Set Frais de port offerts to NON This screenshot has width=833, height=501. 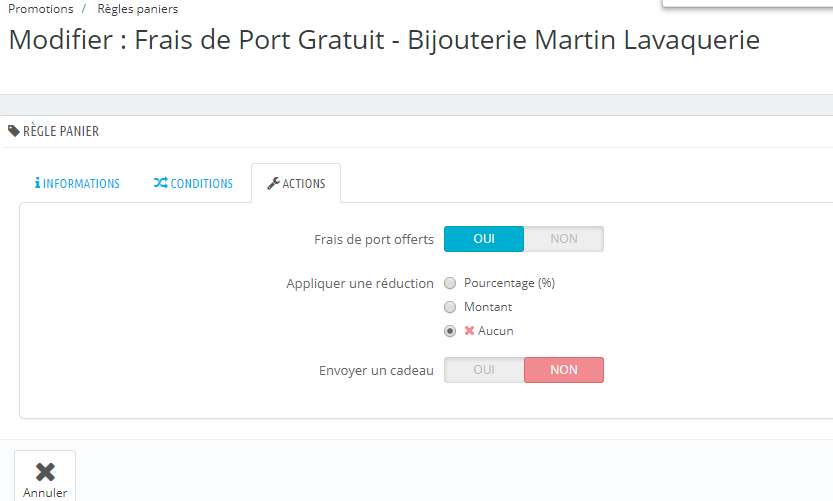coord(564,239)
